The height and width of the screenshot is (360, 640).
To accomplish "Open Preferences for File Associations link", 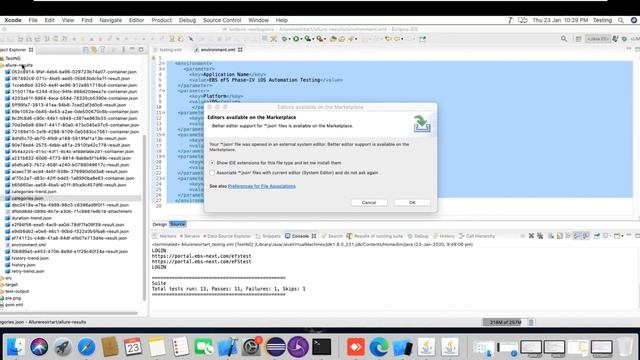I will coord(262,186).
